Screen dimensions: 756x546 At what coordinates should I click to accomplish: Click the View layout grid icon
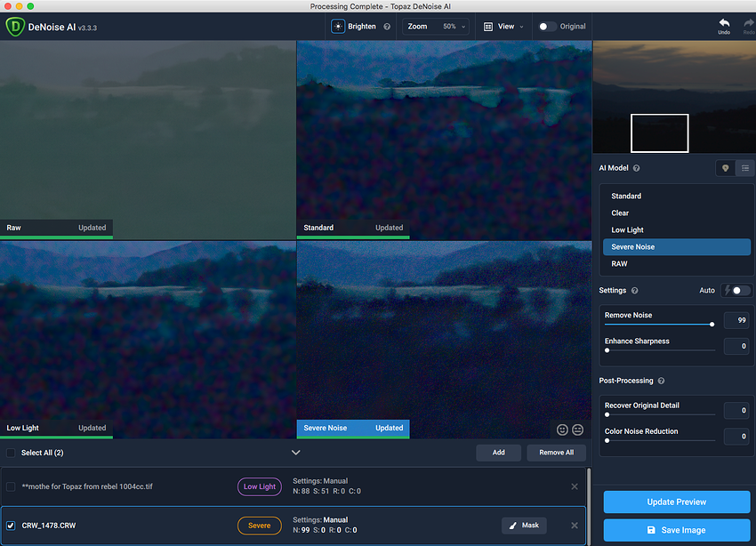click(488, 27)
